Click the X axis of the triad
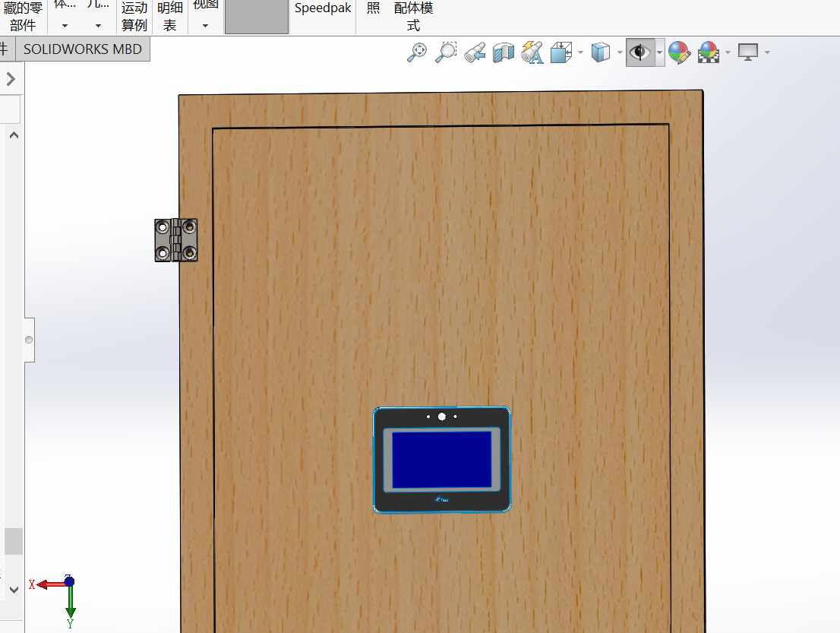The width and height of the screenshot is (840, 633). [49, 584]
